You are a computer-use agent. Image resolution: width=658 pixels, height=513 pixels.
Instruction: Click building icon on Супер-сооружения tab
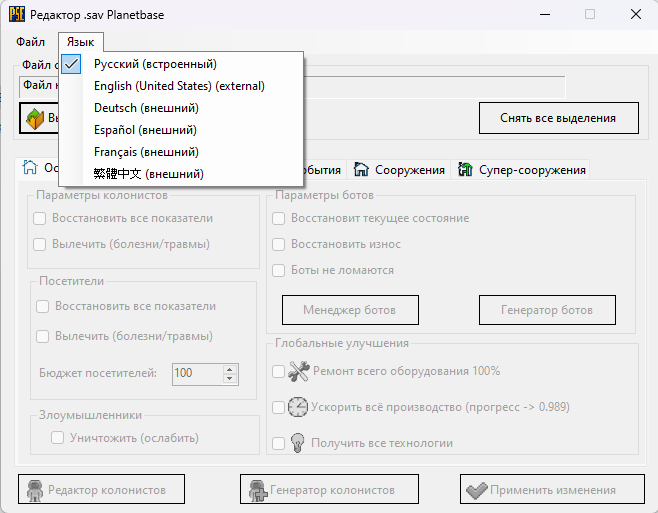pyautogui.click(x=465, y=170)
